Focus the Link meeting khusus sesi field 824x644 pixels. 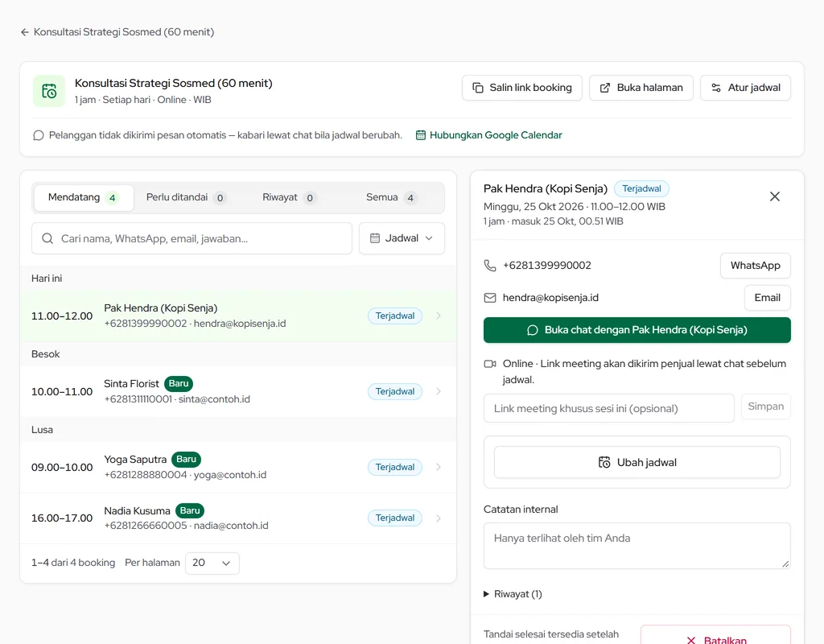coord(608,408)
